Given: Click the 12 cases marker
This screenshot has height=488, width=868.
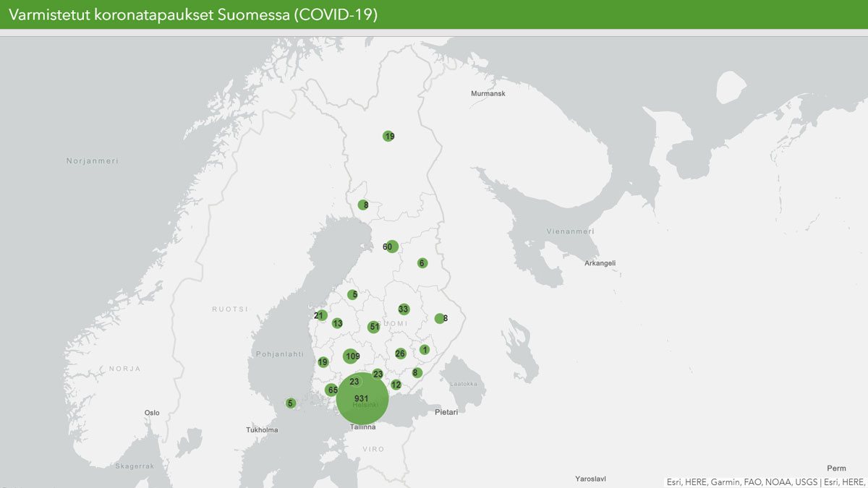Looking at the screenshot, I should pyautogui.click(x=396, y=385).
